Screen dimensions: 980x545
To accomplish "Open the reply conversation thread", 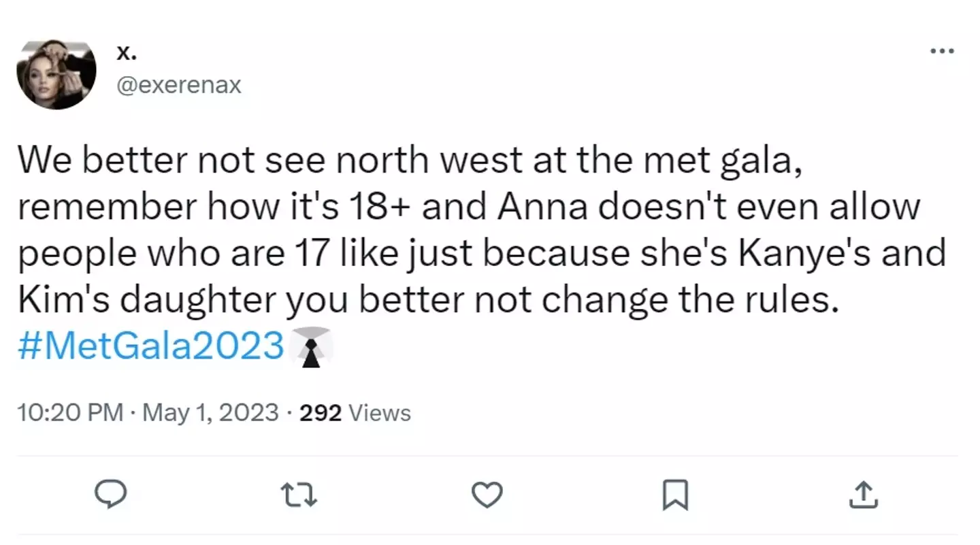I will (x=111, y=495).
